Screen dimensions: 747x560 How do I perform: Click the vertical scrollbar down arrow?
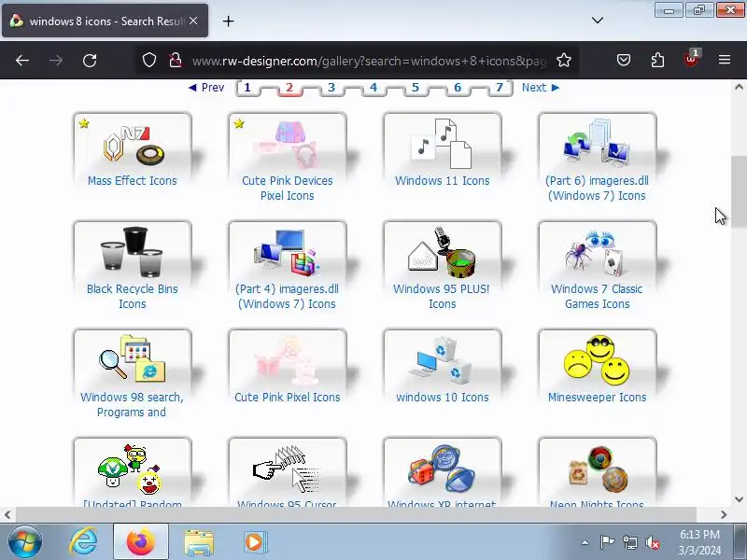point(739,499)
